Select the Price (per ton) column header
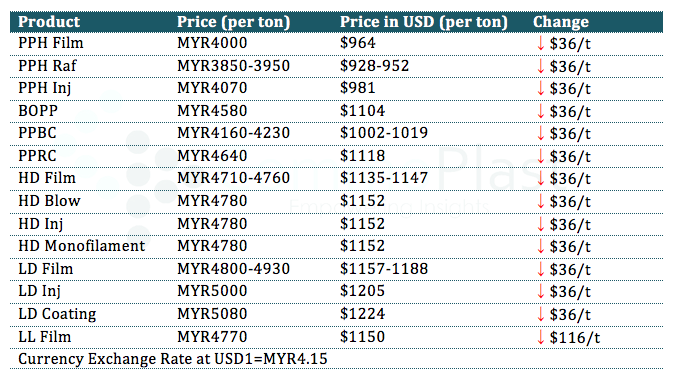 pyautogui.click(x=234, y=22)
